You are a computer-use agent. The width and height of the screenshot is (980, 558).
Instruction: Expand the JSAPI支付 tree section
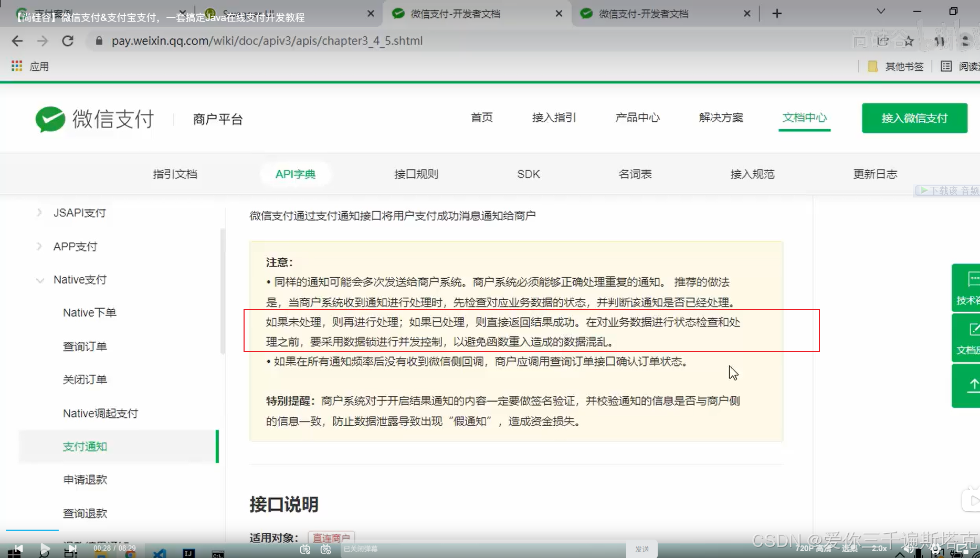[x=39, y=213]
